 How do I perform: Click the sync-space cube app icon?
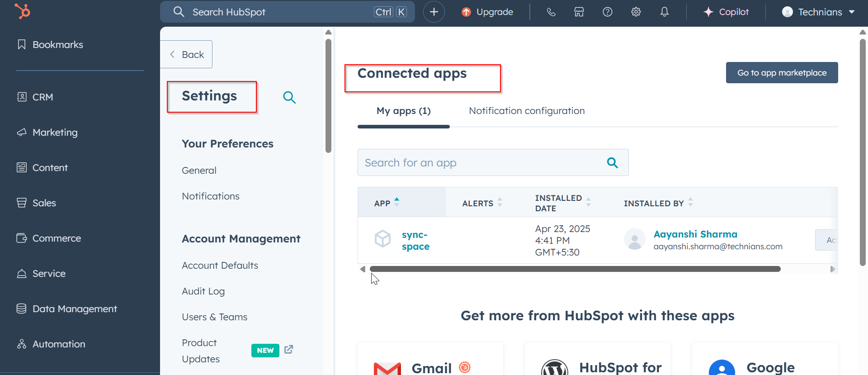click(382, 238)
